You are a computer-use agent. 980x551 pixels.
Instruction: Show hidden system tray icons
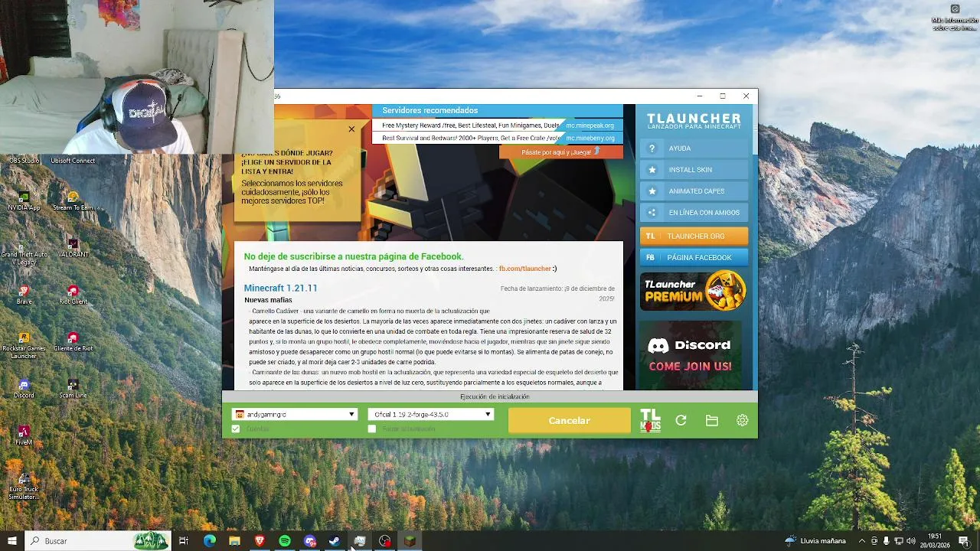tap(862, 541)
